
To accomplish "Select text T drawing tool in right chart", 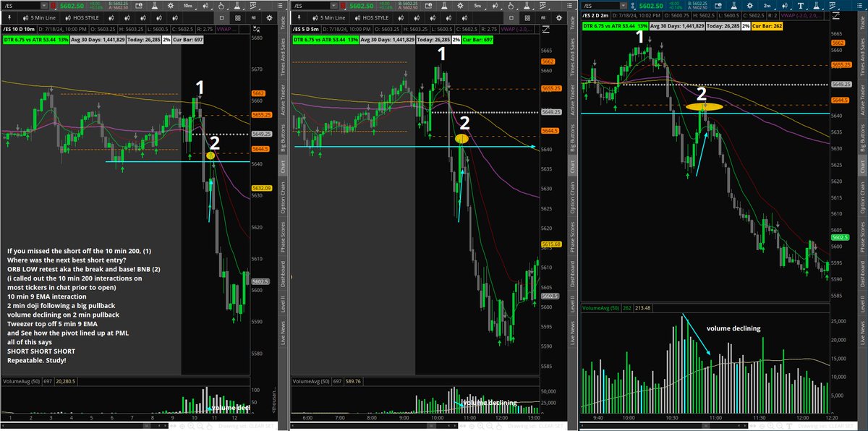I will click(800, 6).
